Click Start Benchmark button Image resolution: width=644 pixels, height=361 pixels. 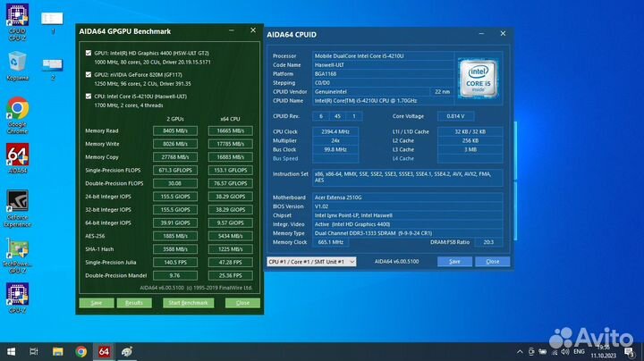click(188, 303)
